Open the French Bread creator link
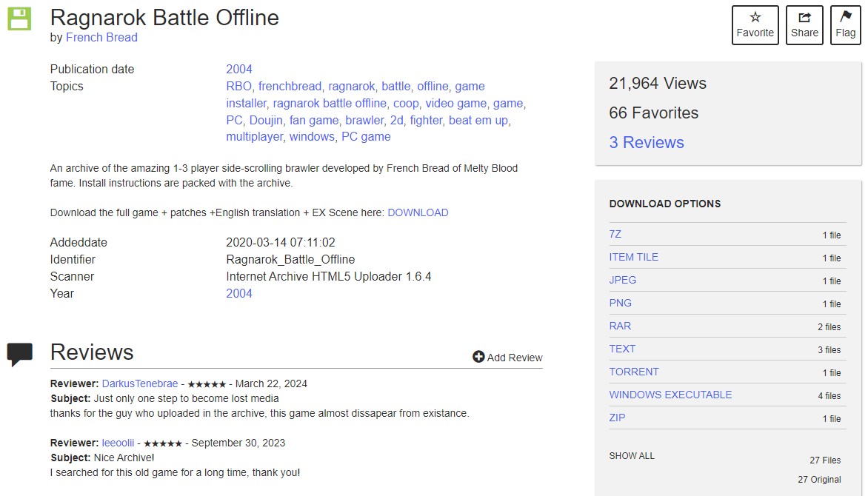 [x=102, y=37]
